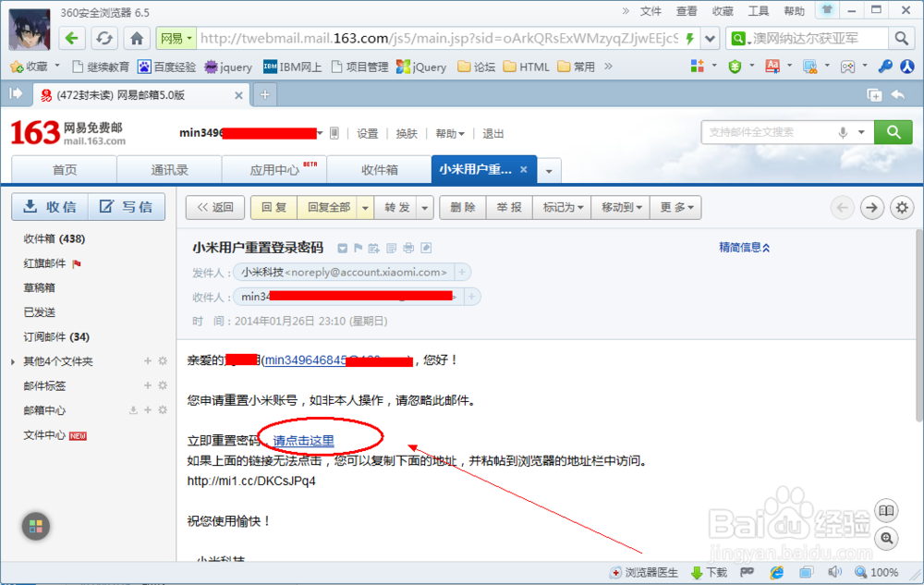Click the 举报 button
This screenshot has width=924, height=585.
tap(509, 207)
